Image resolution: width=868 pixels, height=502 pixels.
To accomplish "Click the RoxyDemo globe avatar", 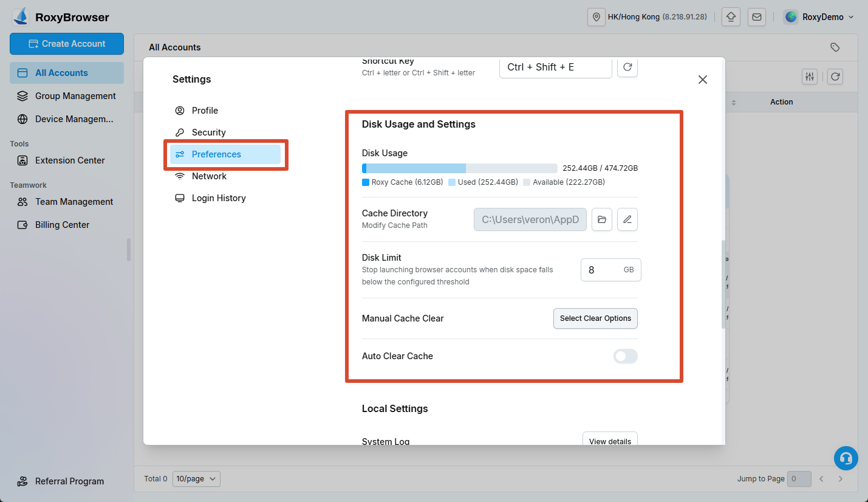I will pos(791,17).
